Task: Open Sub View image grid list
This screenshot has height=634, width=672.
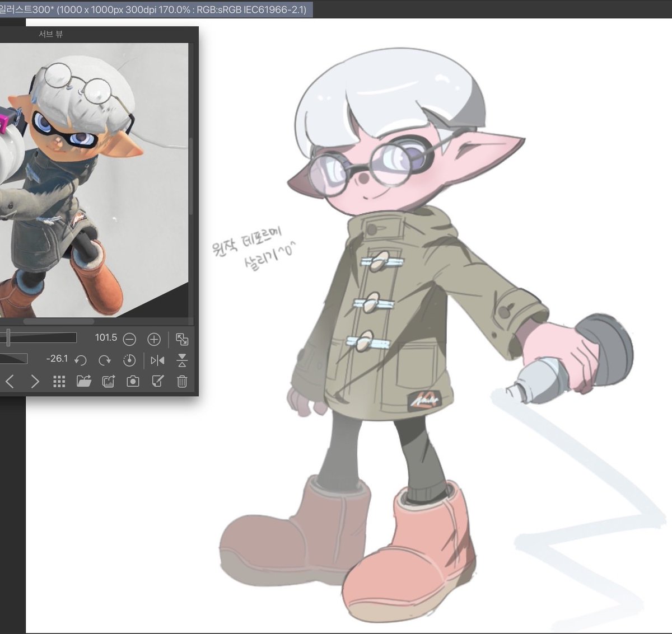Action: (x=59, y=382)
